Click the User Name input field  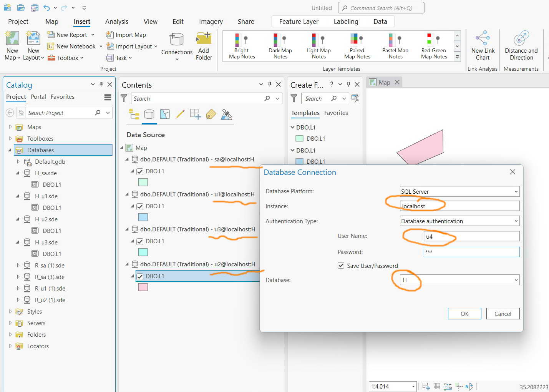point(472,236)
